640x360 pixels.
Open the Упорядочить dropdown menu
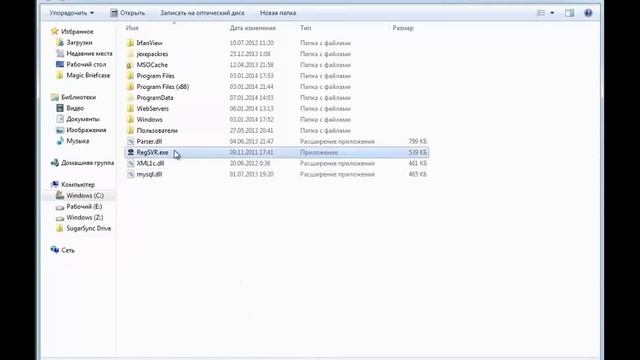pos(71,13)
